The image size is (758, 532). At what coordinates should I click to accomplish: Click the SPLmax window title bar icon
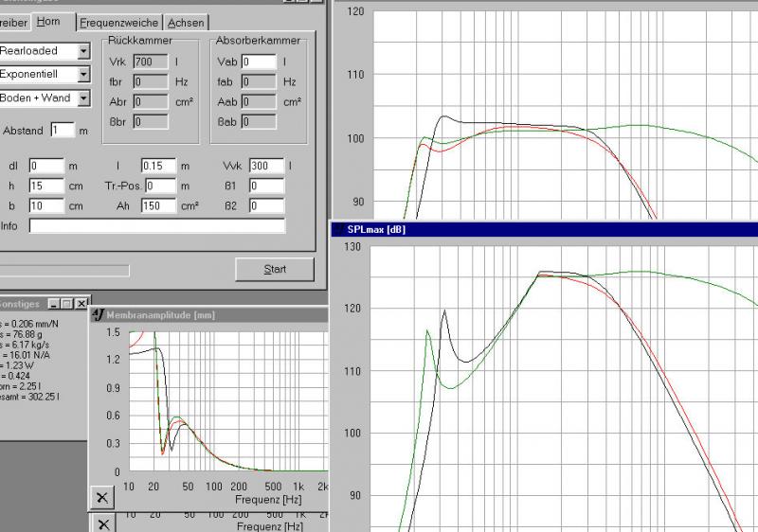coord(338,229)
